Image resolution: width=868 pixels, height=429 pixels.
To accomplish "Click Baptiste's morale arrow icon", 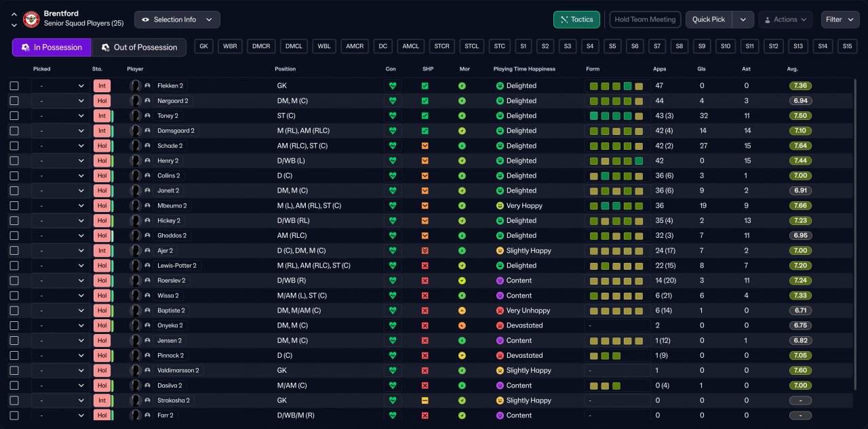I will pos(462,310).
